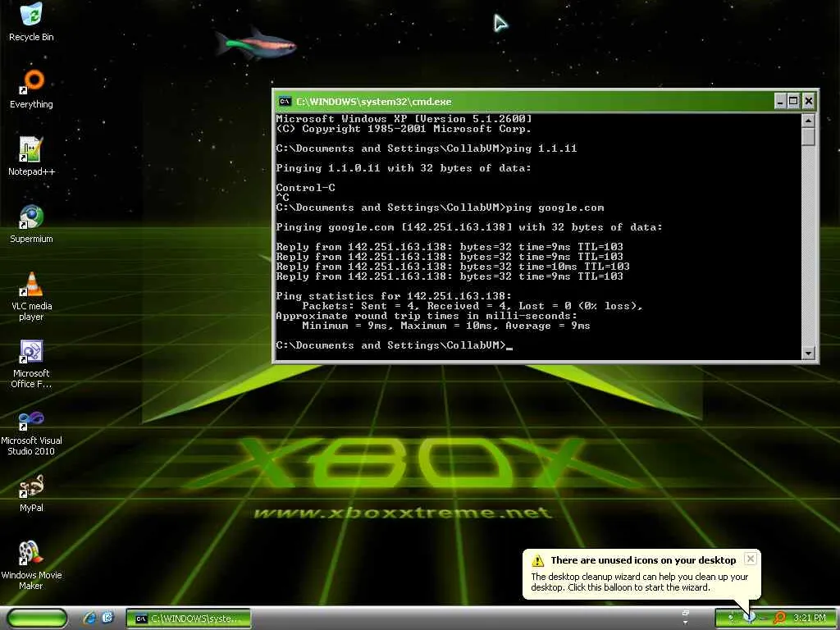Select the Notepad++ desktop shortcut

click(31, 157)
